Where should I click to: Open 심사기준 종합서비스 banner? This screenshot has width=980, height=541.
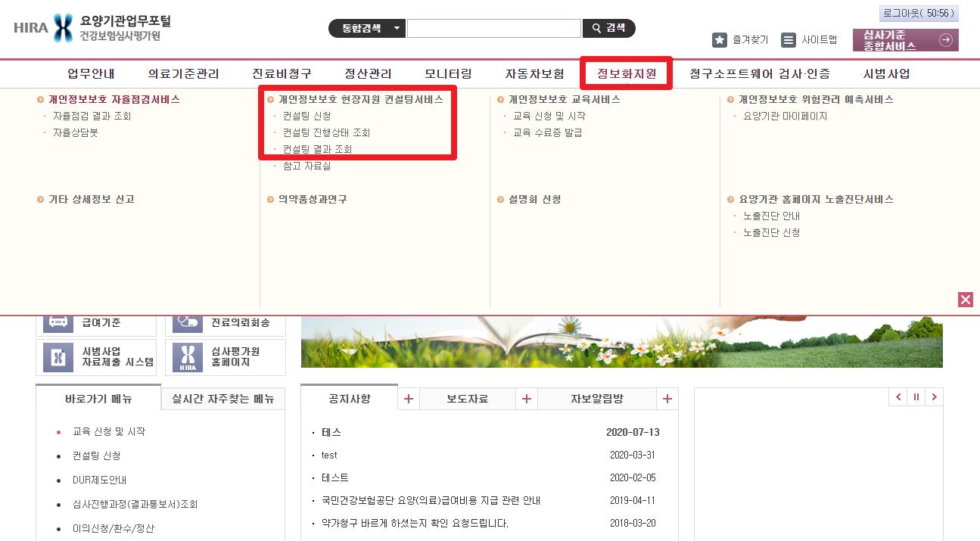pos(905,40)
